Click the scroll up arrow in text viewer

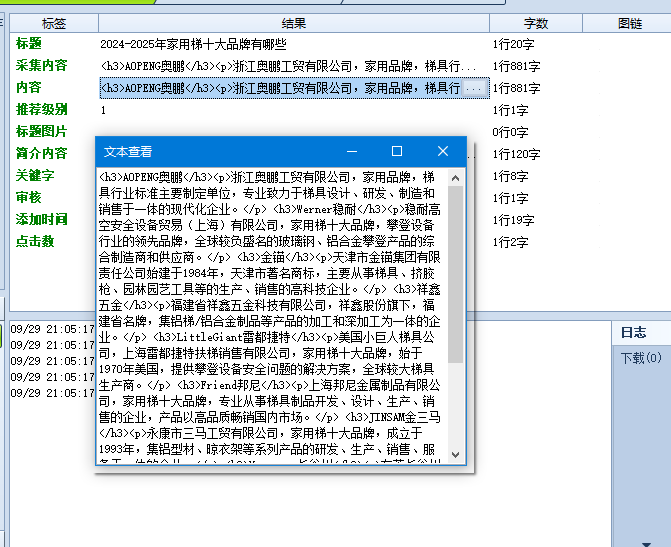455,178
